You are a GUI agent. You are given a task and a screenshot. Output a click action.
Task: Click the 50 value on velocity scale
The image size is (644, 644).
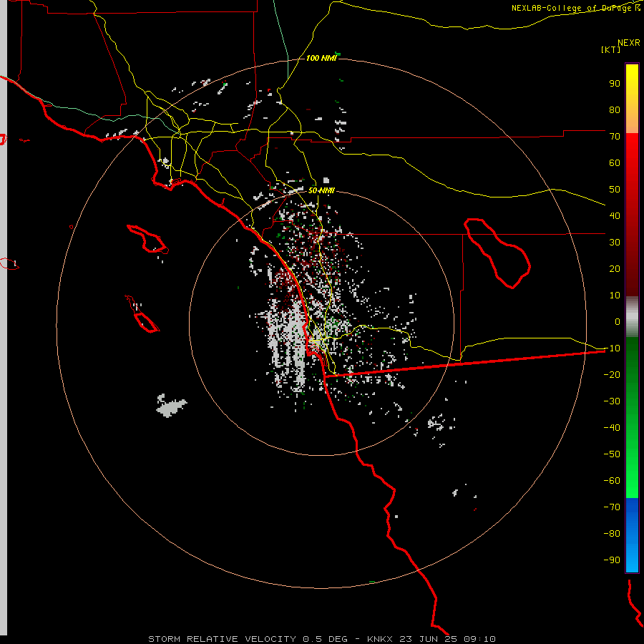tap(615, 190)
